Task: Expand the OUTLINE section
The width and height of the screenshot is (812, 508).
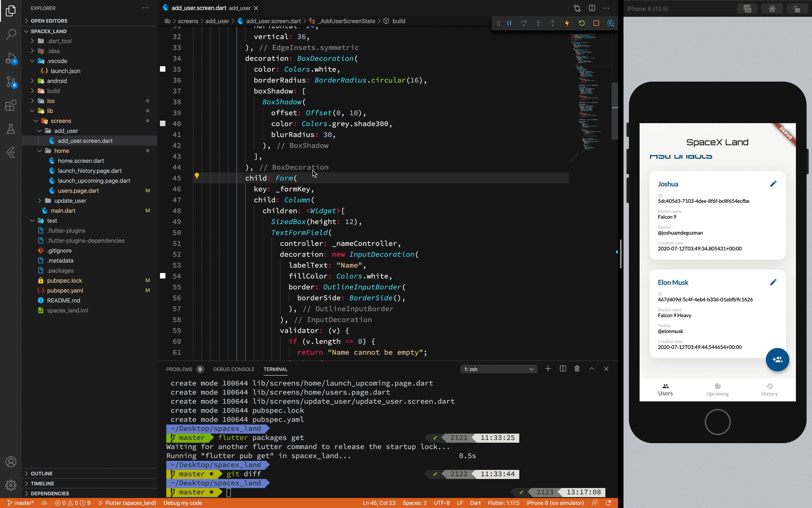Action: pyautogui.click(x=89, y=473)
